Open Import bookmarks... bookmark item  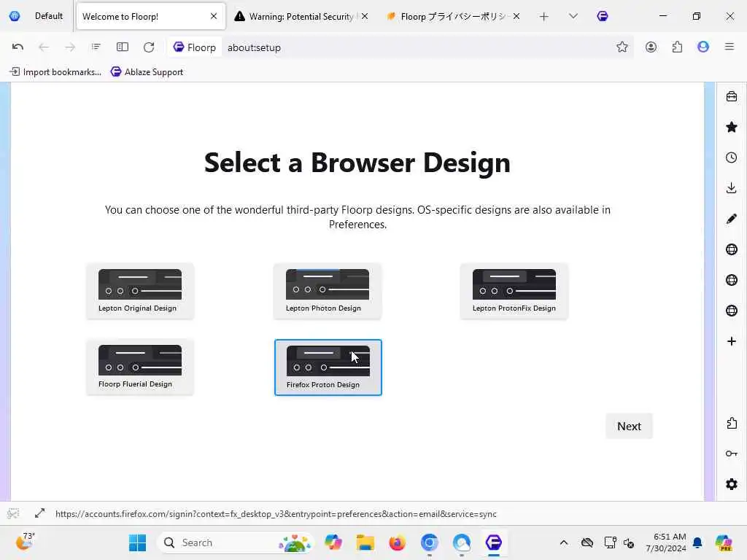(x=55, y=72)
